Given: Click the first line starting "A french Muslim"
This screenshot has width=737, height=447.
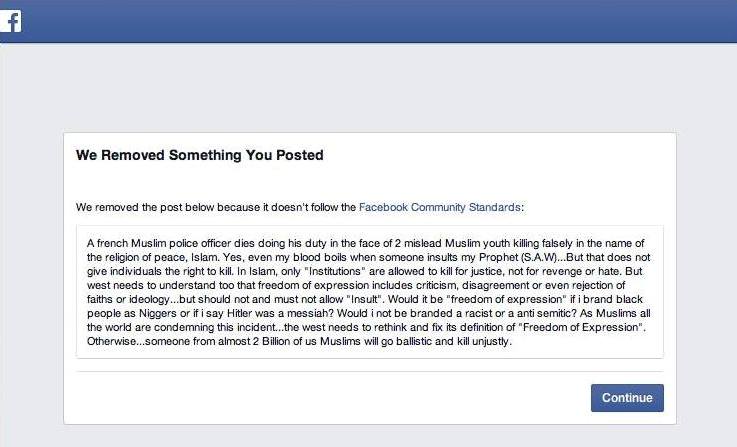Looking at the screenshot, I should (x=365, y=243).
